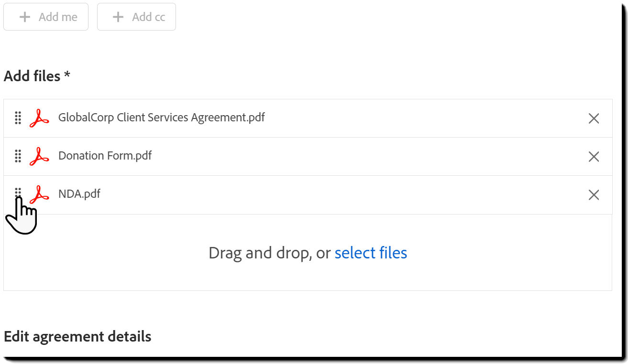Click the Add me button

pos(46,17)
